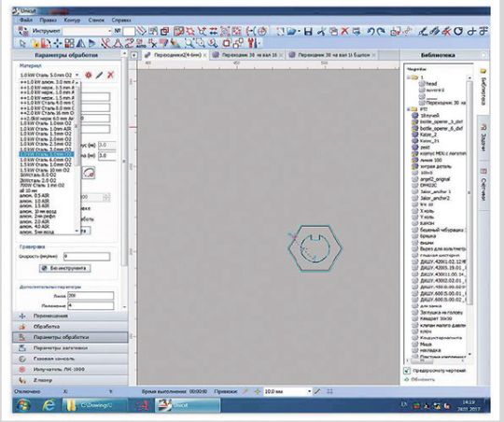Delete material with the red cross icon

[110, 75]
